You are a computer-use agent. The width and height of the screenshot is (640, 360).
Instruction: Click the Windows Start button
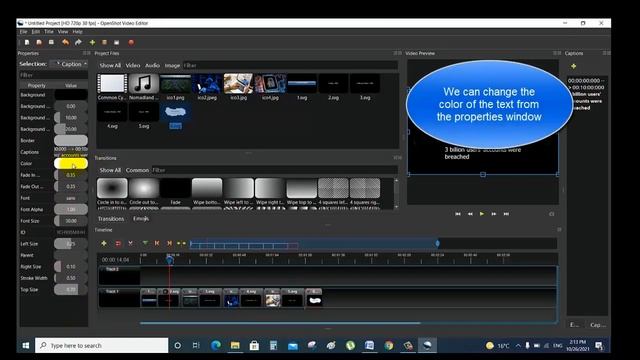[26, 346]
